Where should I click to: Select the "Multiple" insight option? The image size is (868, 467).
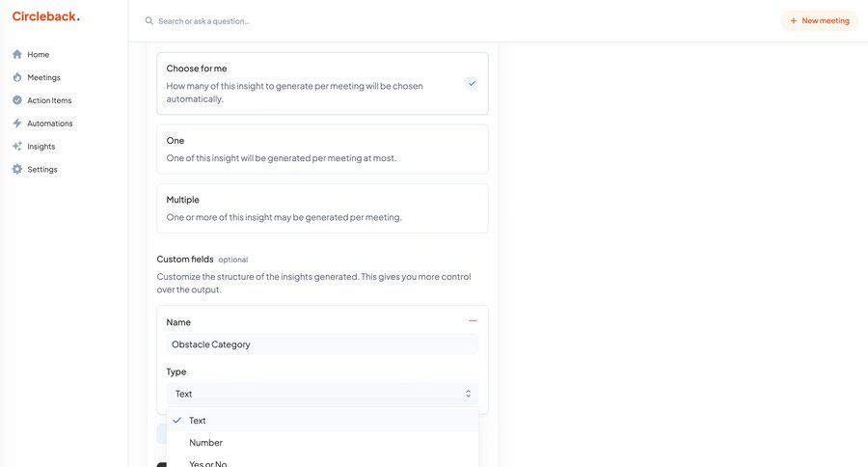[322, 207]
